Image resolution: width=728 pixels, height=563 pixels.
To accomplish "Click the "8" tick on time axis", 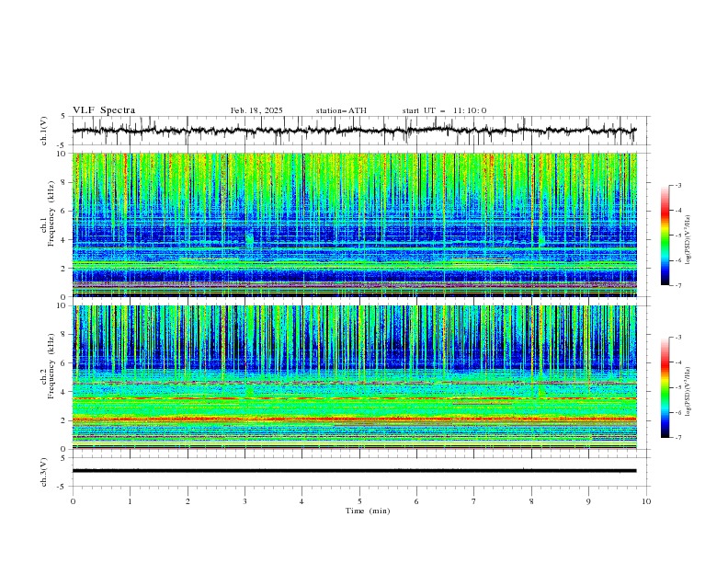I will pyautogui.click(x=531, y=501).
